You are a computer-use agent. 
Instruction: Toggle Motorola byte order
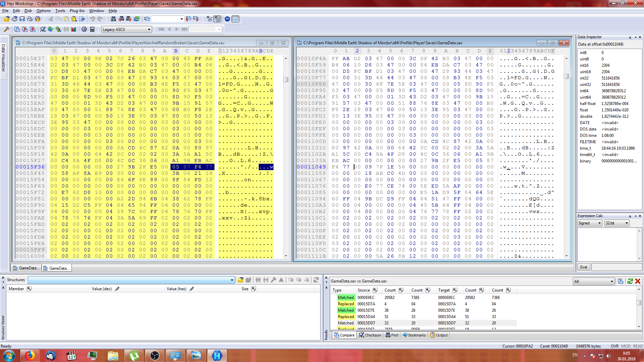(x=228, y=19)
